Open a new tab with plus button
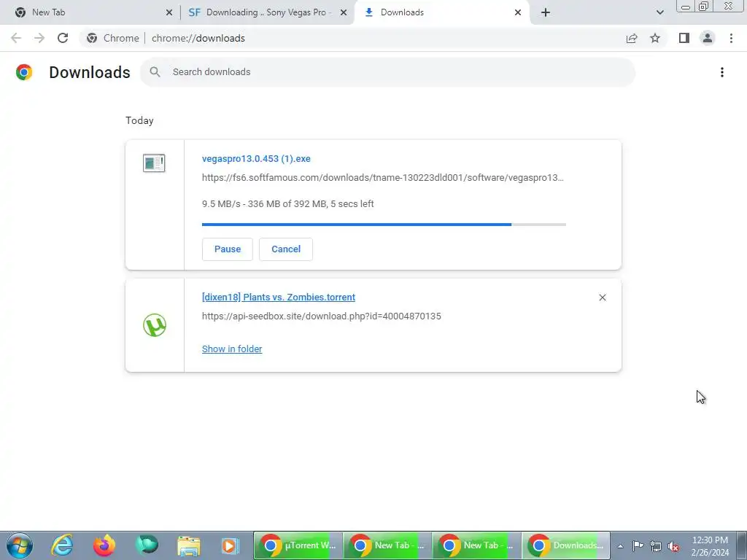Screen dimensions: 747x560 [546, 12]
